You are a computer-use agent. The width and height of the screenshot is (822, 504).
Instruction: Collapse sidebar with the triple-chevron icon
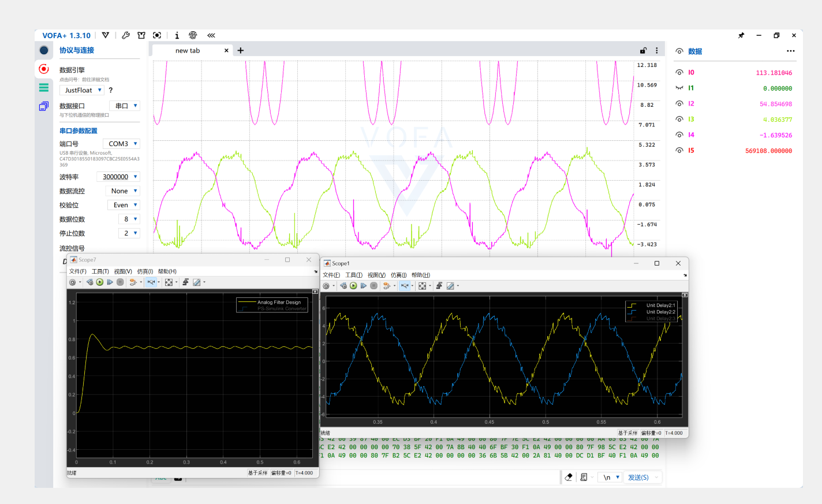tap(211, 35)
